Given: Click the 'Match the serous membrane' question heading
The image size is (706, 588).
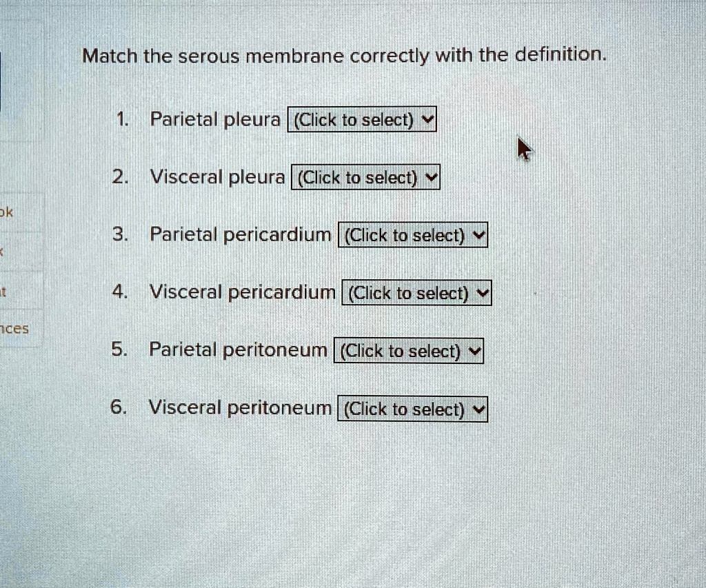Looking at the screenshot, I should 344,54.
